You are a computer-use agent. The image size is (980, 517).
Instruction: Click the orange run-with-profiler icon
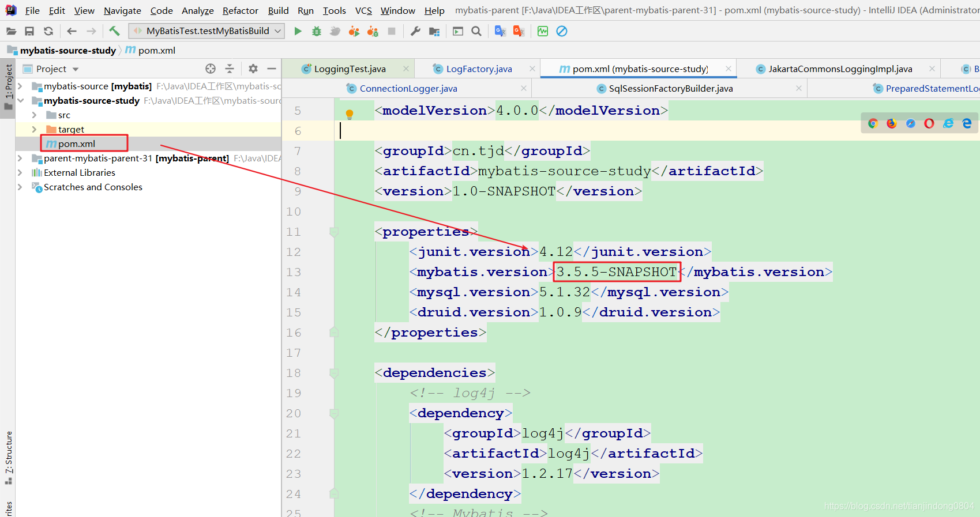[354, 31]
